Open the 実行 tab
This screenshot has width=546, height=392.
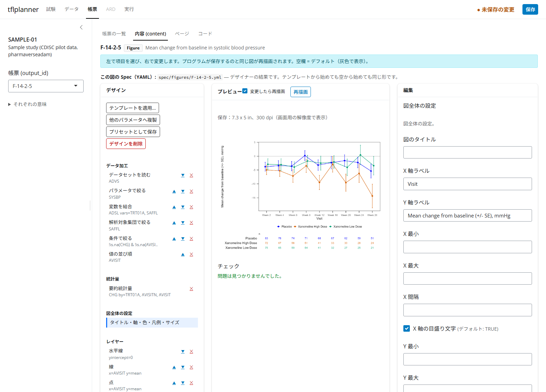tap(129, 9)
